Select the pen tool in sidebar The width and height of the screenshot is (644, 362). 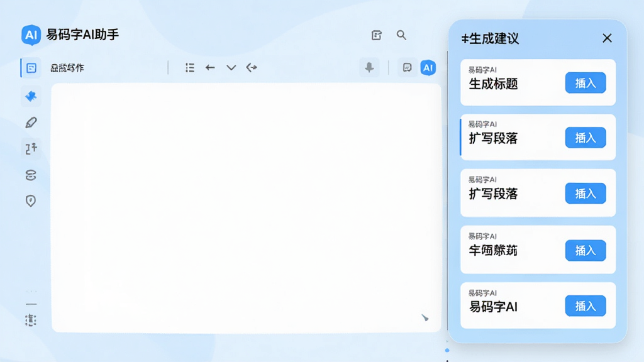(x=31, y=123)
